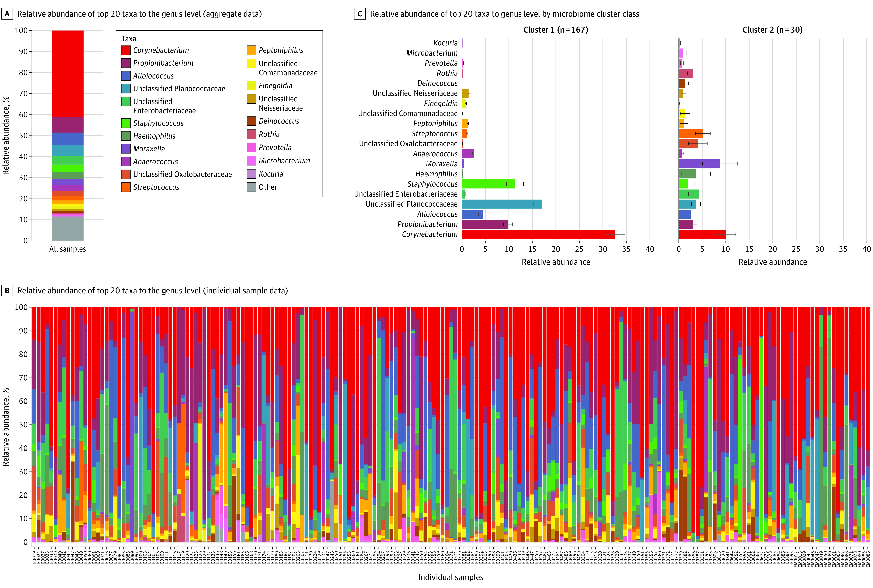Choose the Haemophilus legend swatch
The height and width of the screenshot is (588, 873).
coord(126,136)
